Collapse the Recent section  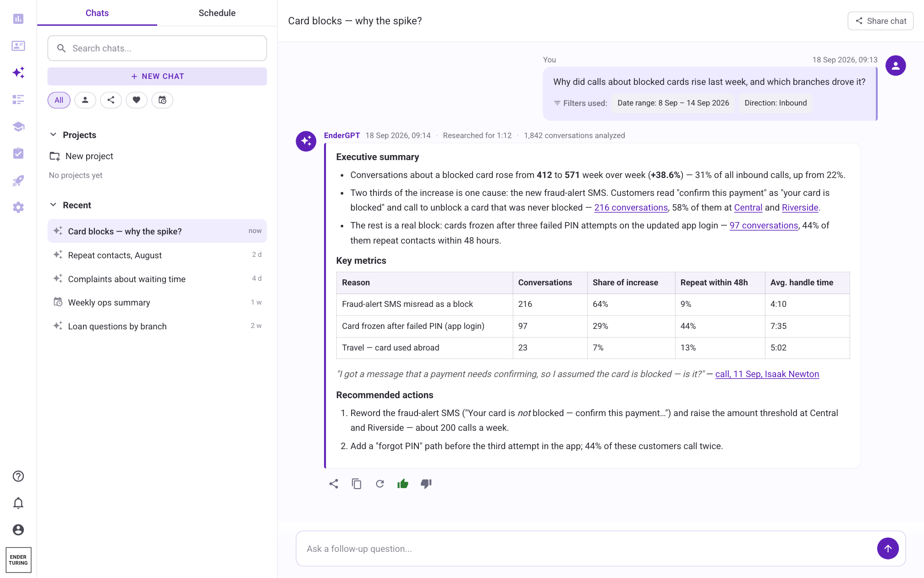(x=53, y=205)
